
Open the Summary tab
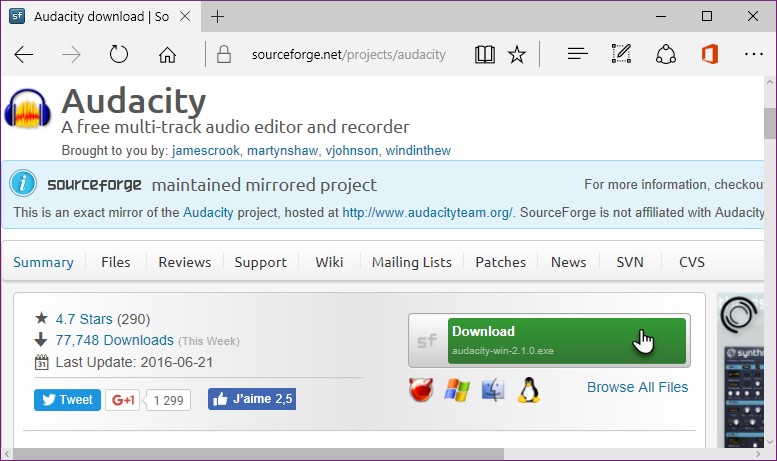[44, 262]
